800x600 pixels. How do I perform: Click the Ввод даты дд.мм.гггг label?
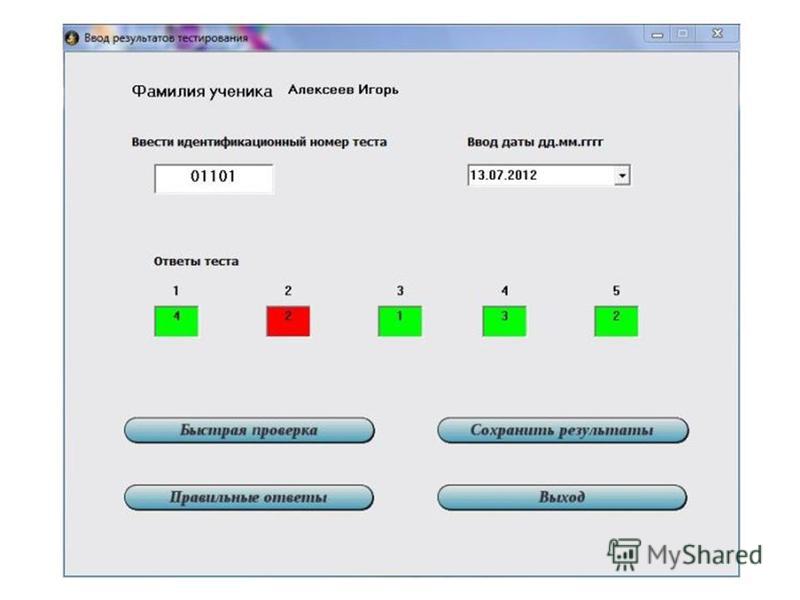tap(535, 142)
